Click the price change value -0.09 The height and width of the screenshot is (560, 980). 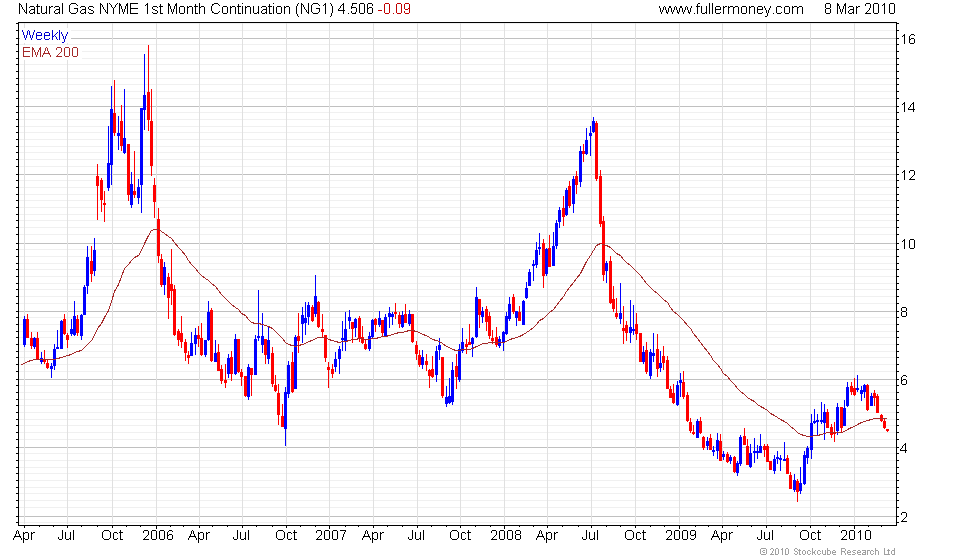394,9
